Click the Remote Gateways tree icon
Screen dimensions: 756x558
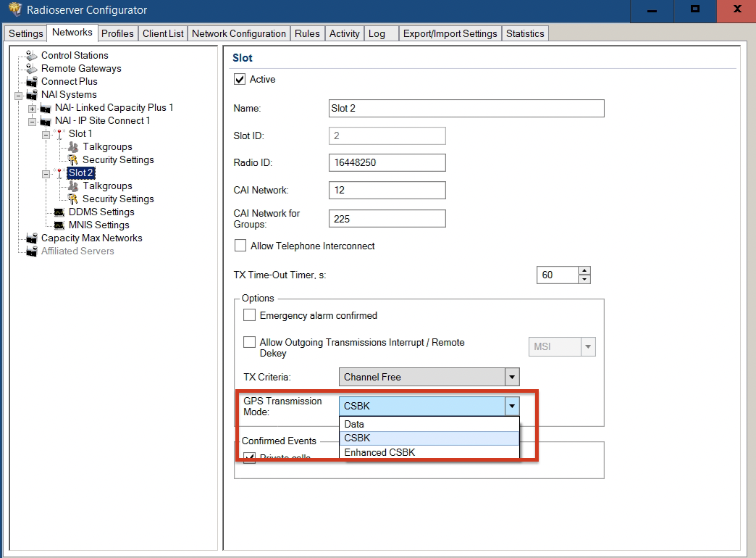[x=32, y=69]
